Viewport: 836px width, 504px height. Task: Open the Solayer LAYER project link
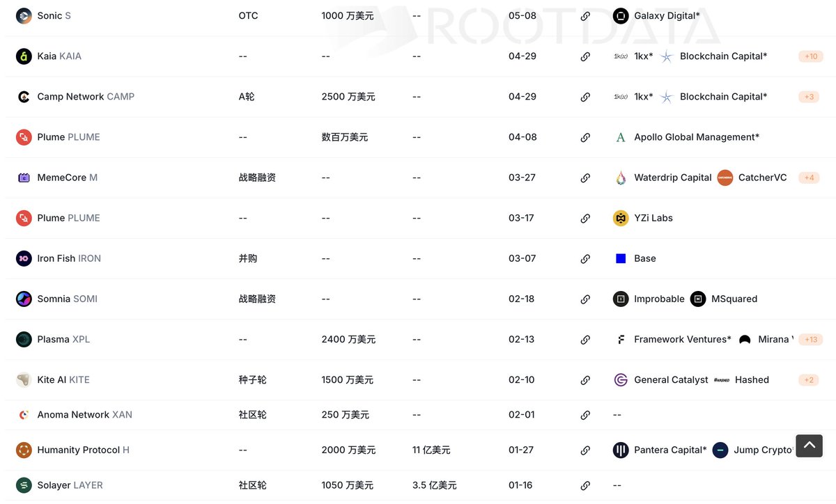pos(70,485)
